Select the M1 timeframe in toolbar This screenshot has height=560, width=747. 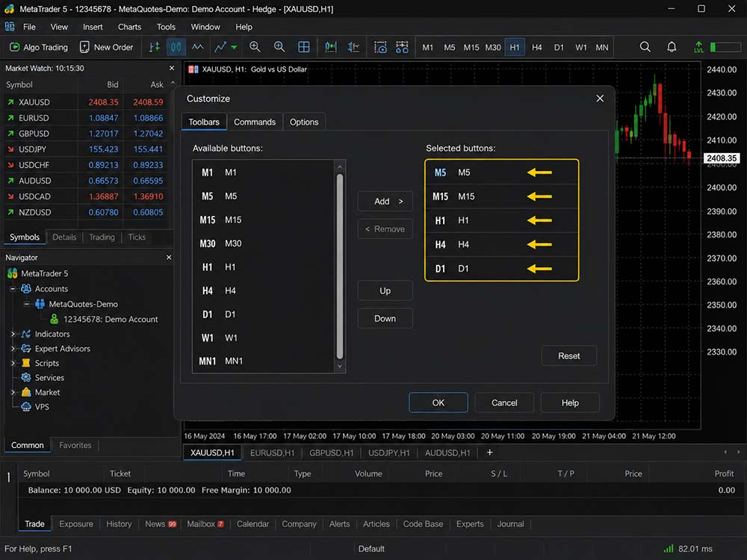click(428, 47)
